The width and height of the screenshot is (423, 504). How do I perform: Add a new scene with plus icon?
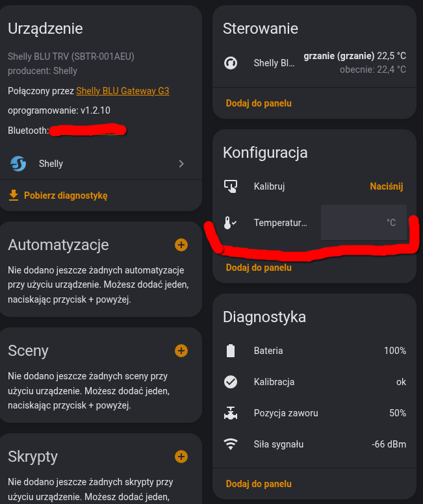(x=181, y=351)
